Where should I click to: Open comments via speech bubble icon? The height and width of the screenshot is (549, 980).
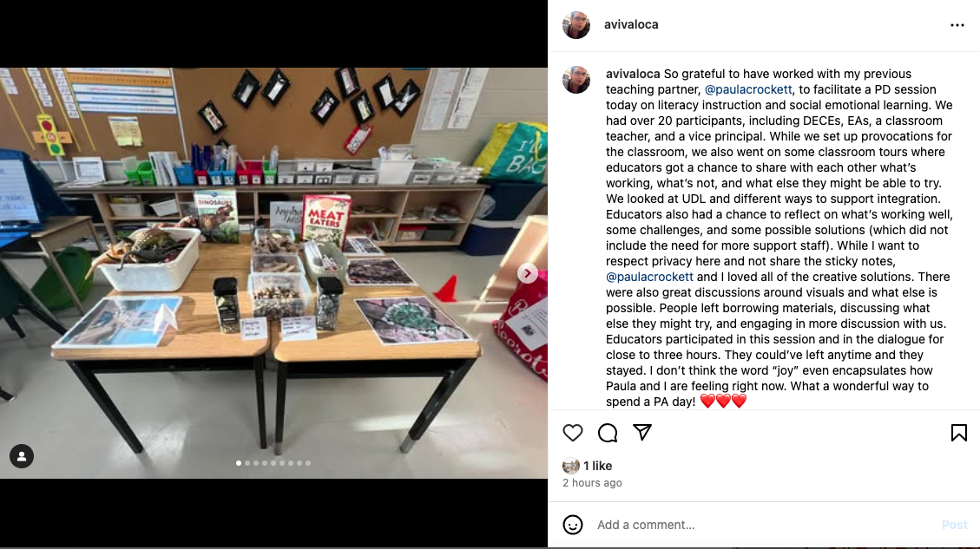[x=608, y=433]
